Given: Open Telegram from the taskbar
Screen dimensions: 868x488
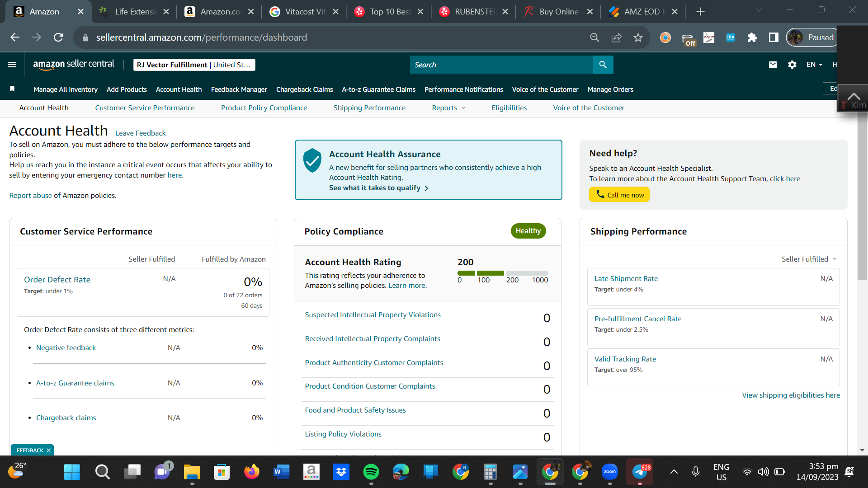Looking at the screenshot, I should coord(640,472).
